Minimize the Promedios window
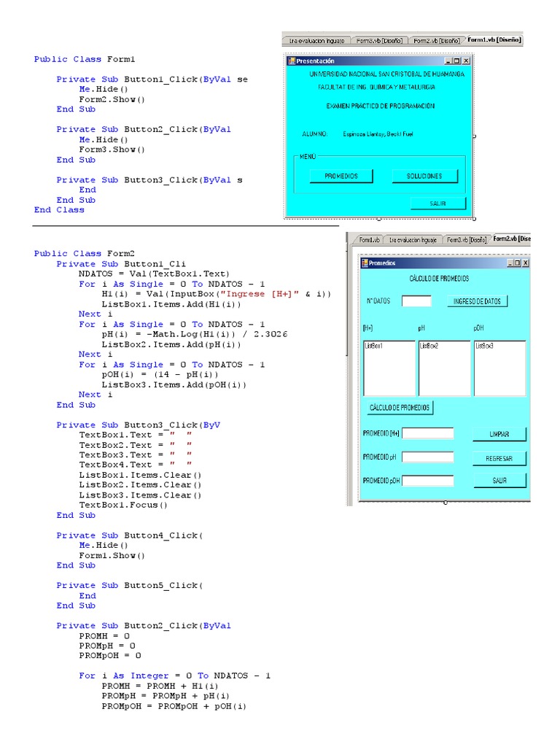The height and width of the screenshot is (747, 560). [510, 263]
